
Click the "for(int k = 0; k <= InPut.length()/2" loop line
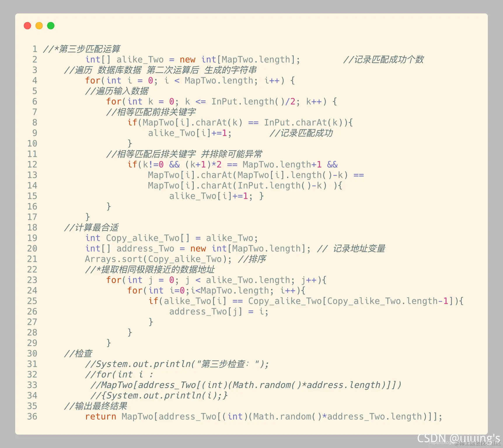point(221,101)
